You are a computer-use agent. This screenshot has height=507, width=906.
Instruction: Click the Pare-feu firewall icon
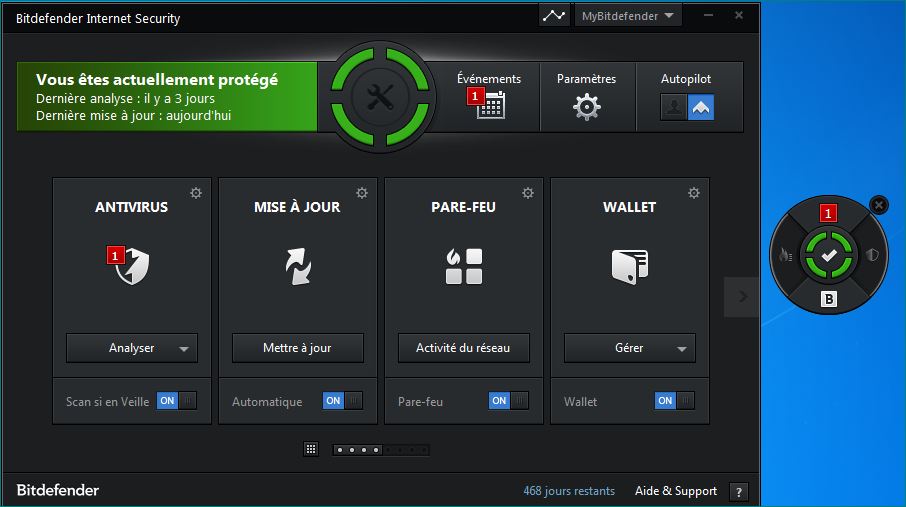pyautogui.click(x=463, y=267)
